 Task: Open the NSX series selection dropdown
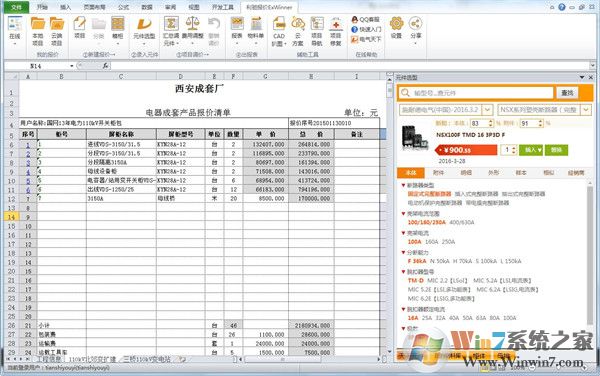click(x=586, y=110)
